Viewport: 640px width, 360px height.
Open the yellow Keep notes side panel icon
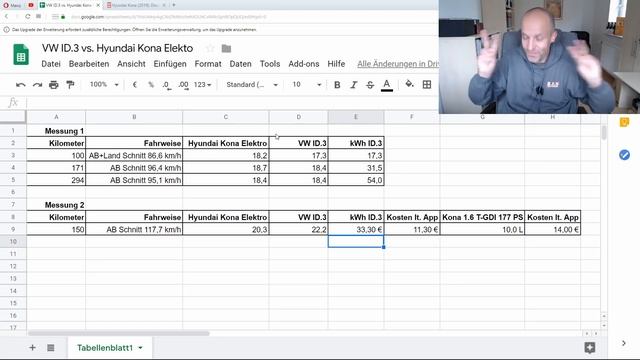pyautogui.click(x=624, y=122)
